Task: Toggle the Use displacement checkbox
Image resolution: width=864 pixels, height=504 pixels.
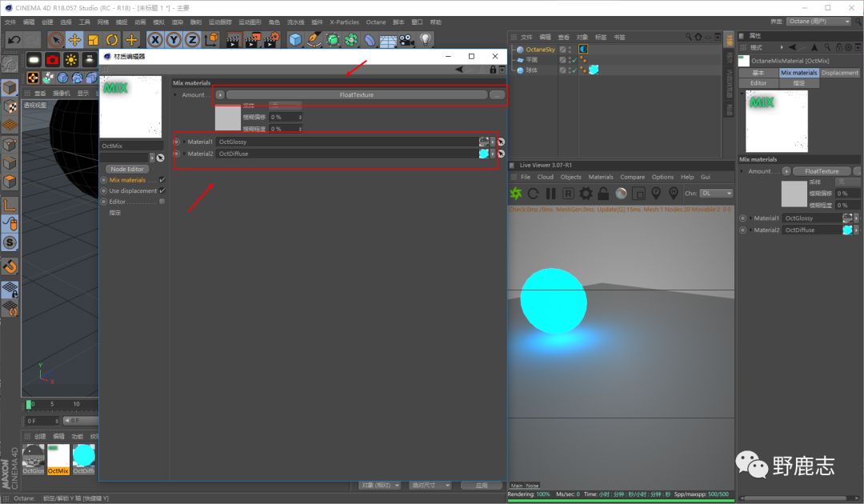Action: (x=162, y=191)
